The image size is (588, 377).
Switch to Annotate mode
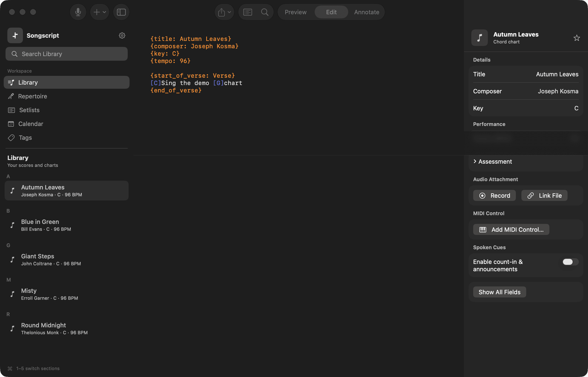[366, 12]
